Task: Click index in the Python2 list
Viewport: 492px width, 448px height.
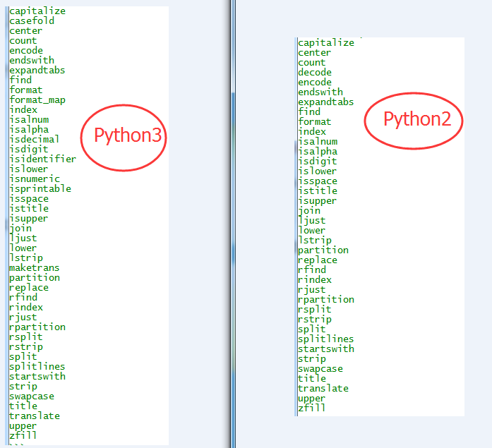Action: point(312,131)
